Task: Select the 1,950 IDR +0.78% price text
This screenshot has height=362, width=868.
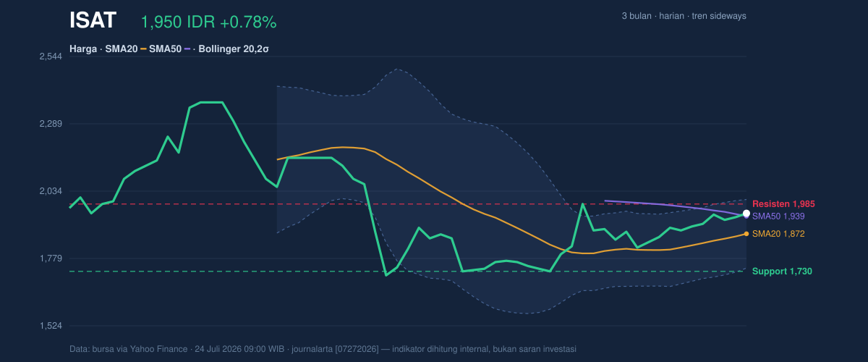Action: click(208, 22)
